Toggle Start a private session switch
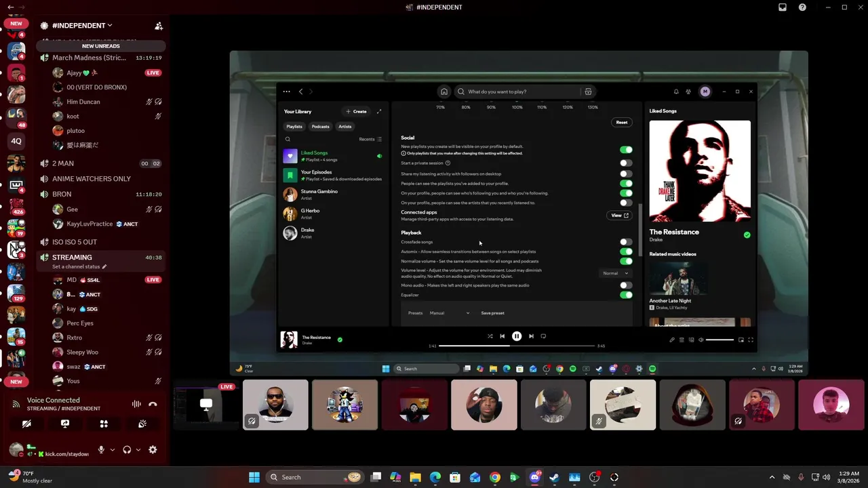This screenshot has width=868, height=488. tap(626, 163)
